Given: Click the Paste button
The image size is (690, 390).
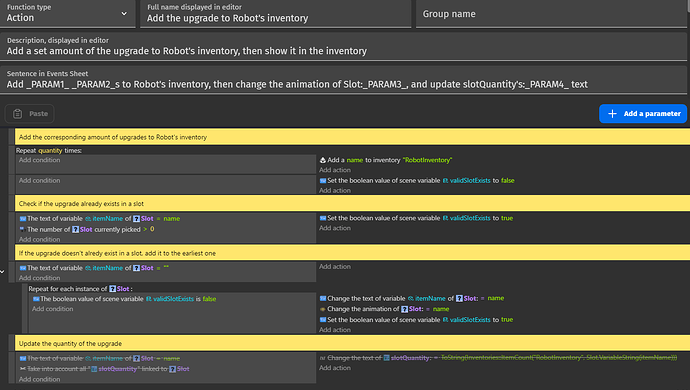Looking at the screenshot, I should 29,114.
